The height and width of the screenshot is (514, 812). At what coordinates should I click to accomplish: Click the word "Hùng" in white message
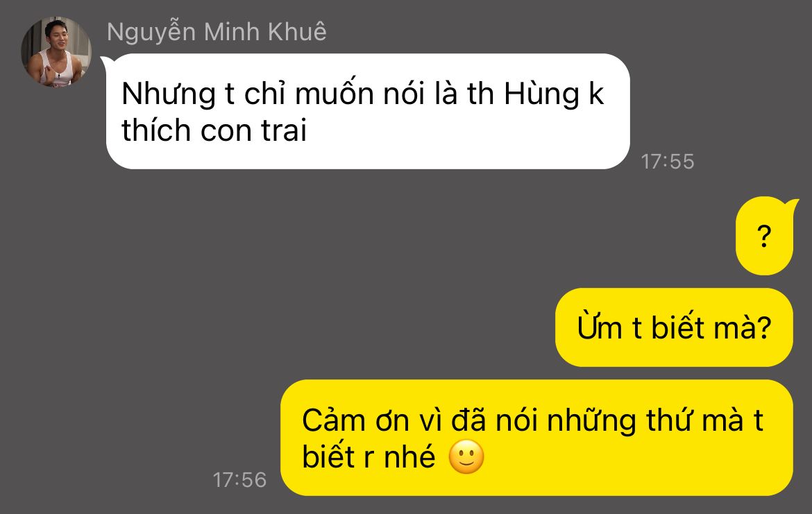[541, 94]
